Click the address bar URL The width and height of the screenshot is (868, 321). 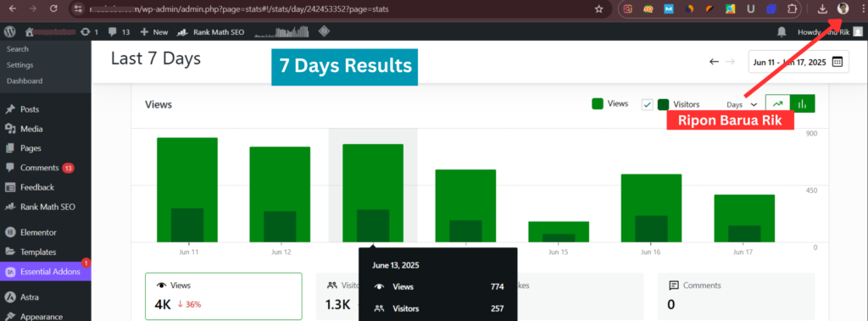[239, 8]
